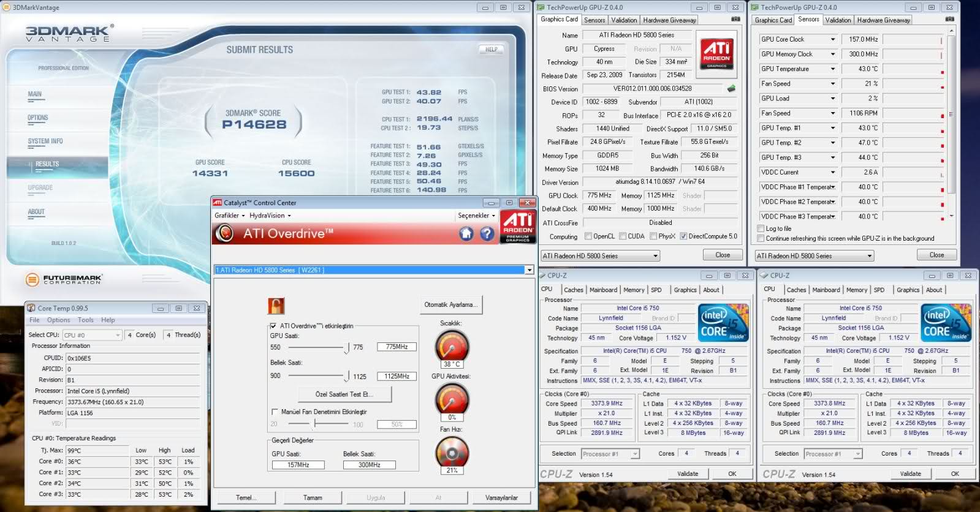The height and width of the screenshot is (512, 980).
Task: Click the camera screenshot icon in GPU-Z Graphics Card window
Action: click(735, 20)
